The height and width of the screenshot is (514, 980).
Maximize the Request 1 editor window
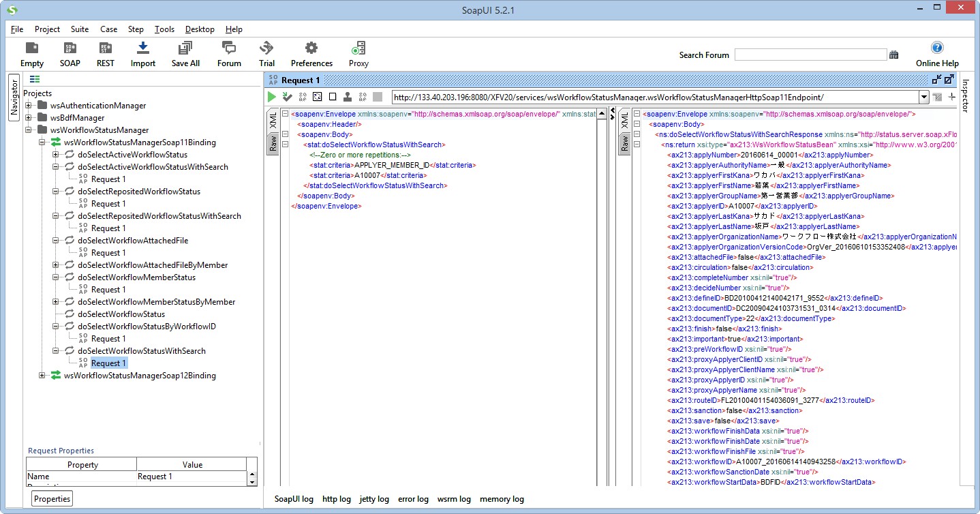coord(949,79)
